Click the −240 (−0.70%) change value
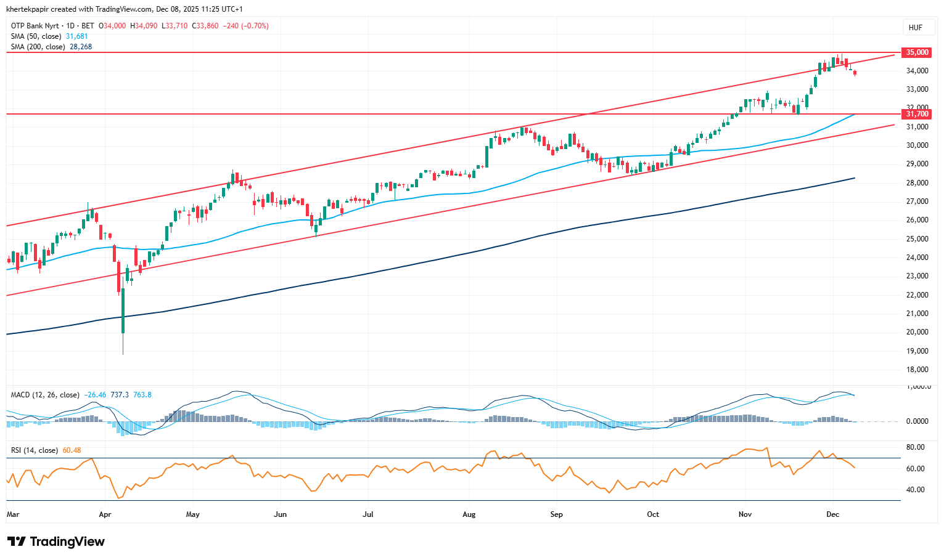944x560 pixels. click(x=245, y=26)
